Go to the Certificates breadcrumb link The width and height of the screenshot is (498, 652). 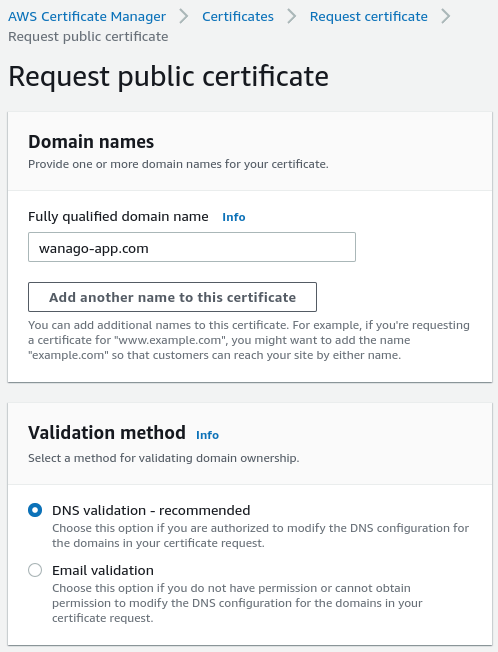tap(238, 17)
